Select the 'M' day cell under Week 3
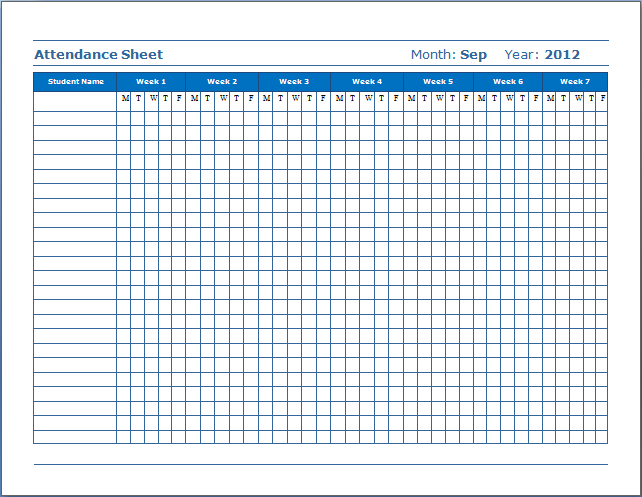 [x=266, y=101]
